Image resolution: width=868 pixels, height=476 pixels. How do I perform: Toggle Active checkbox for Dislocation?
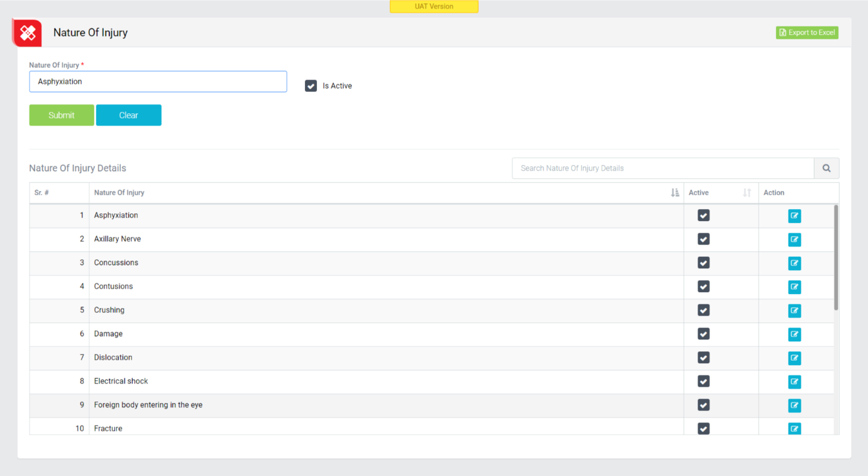[704, 358]
